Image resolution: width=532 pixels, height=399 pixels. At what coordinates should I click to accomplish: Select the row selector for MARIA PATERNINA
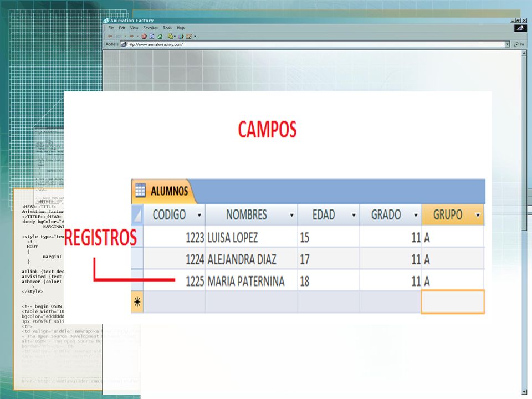137,280
